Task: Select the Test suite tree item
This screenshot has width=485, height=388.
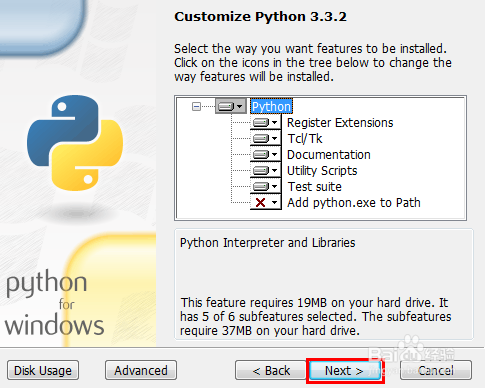Action: 315,187
